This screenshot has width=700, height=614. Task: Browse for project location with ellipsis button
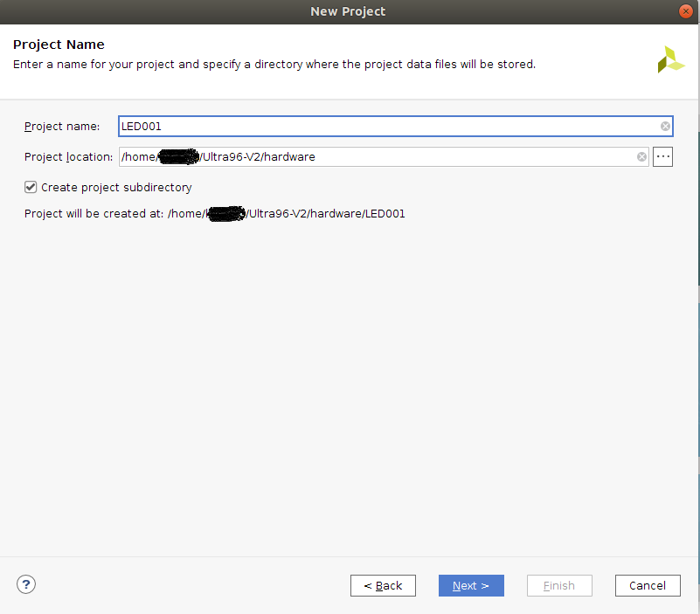click(662, 157)
